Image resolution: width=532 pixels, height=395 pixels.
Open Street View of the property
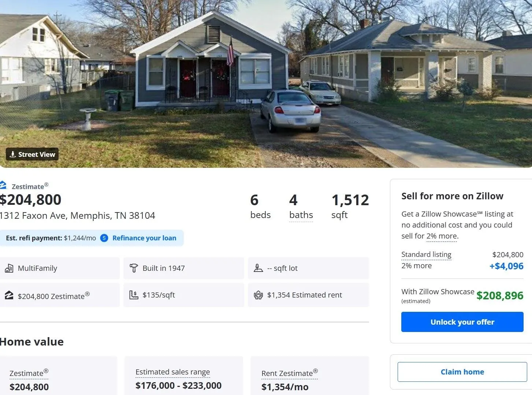point(32,154)
